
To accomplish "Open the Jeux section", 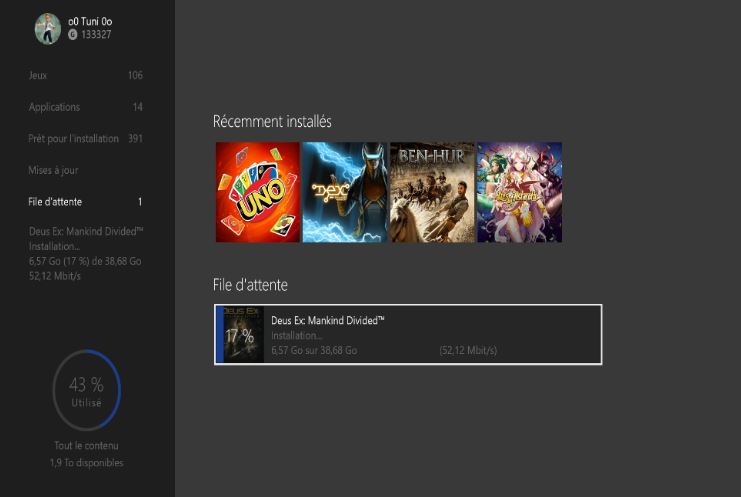I will pyautogui.click(x=86, y=75).
